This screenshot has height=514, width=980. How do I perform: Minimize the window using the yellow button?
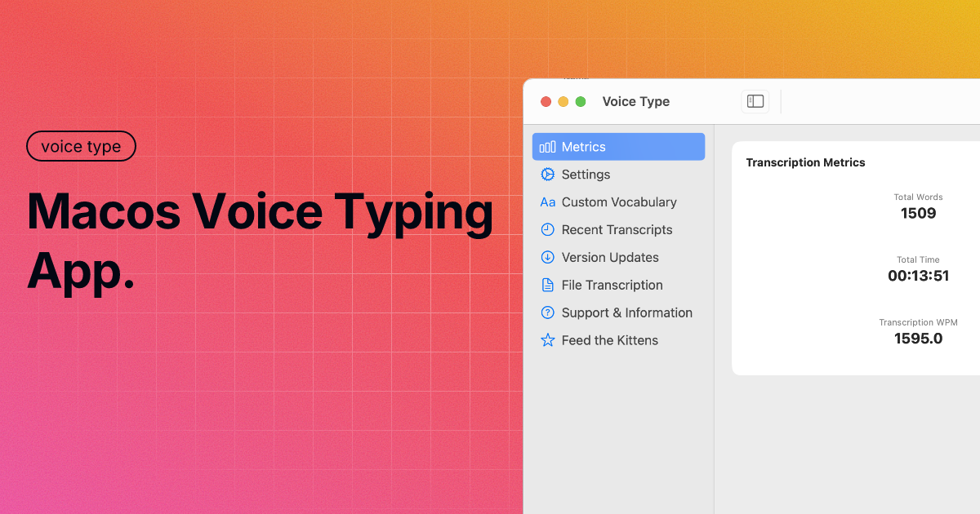click(x=563, y=102)
